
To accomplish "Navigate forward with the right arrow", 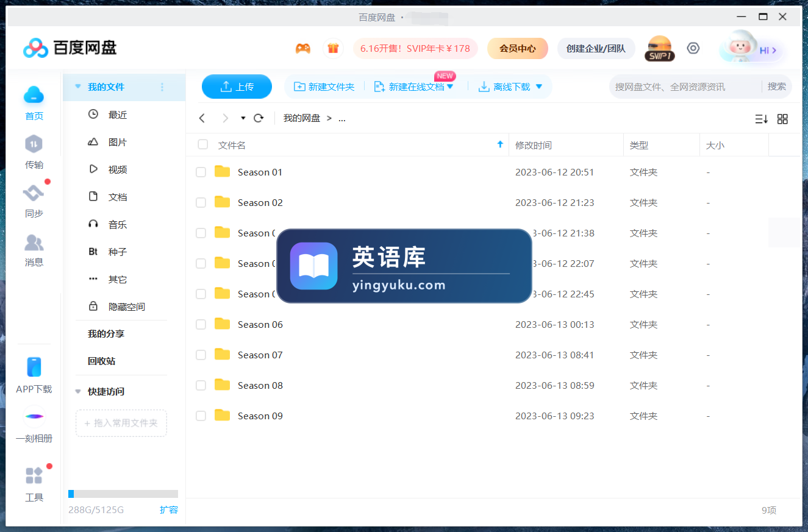I will point(225,118).
